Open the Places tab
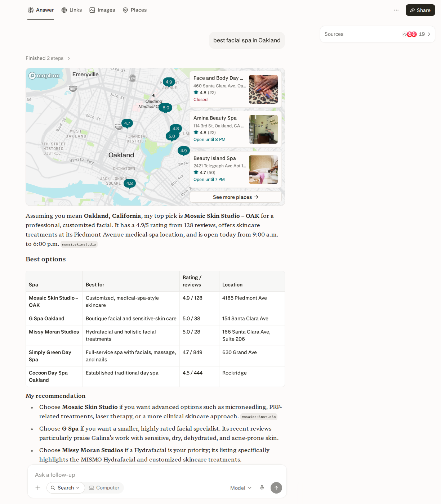The height and width of the screenshot is (504, 441). tap(135, 10)
